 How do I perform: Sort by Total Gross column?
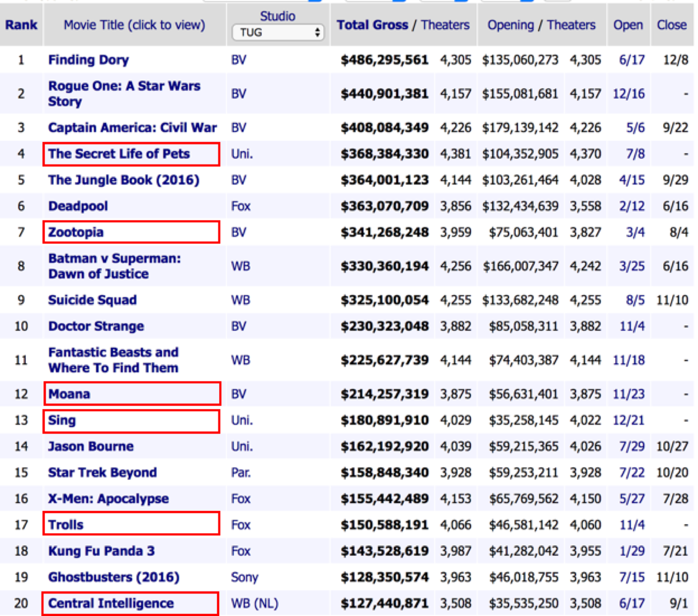pos(373,25)
